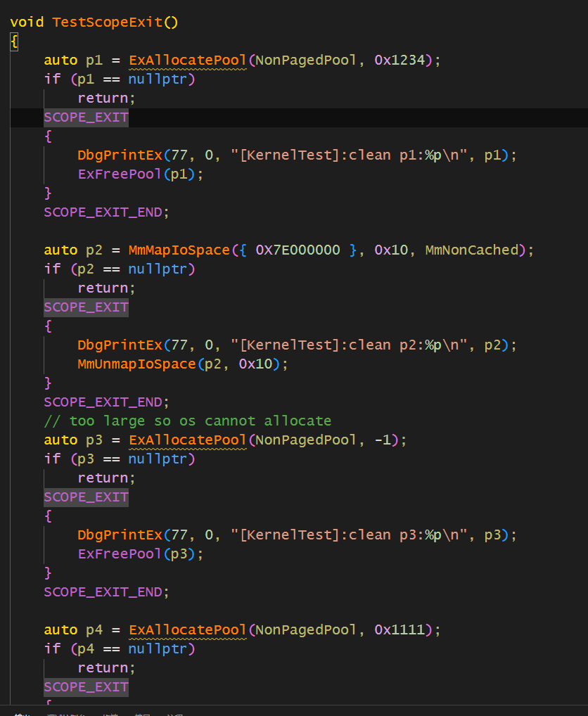The height and width of the screenshot is (716, 588).
Task: Select the 0x1234 size argument
Action: point(400,60)
